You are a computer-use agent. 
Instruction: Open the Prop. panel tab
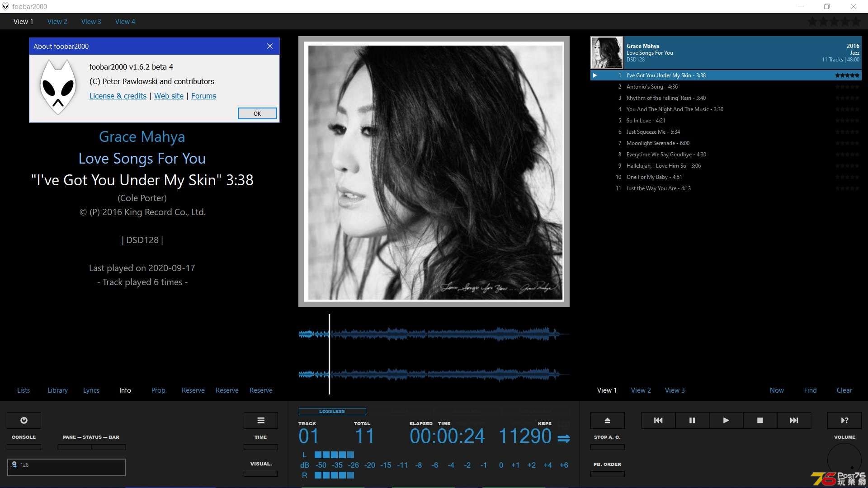pyautogui.click(x=159, y=390)
